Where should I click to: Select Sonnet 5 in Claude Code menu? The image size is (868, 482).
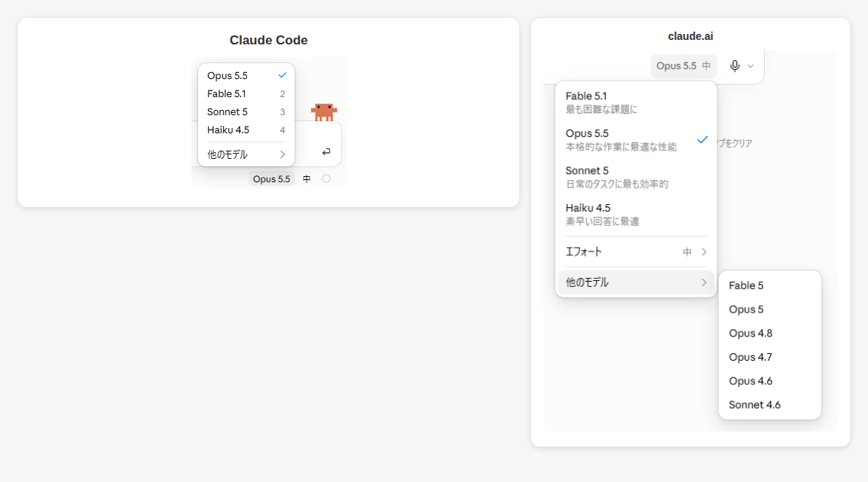coord(246,111)
